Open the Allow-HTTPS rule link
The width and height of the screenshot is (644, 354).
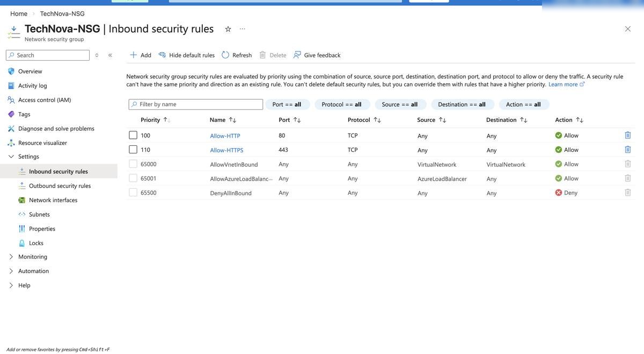click(226, 150)
